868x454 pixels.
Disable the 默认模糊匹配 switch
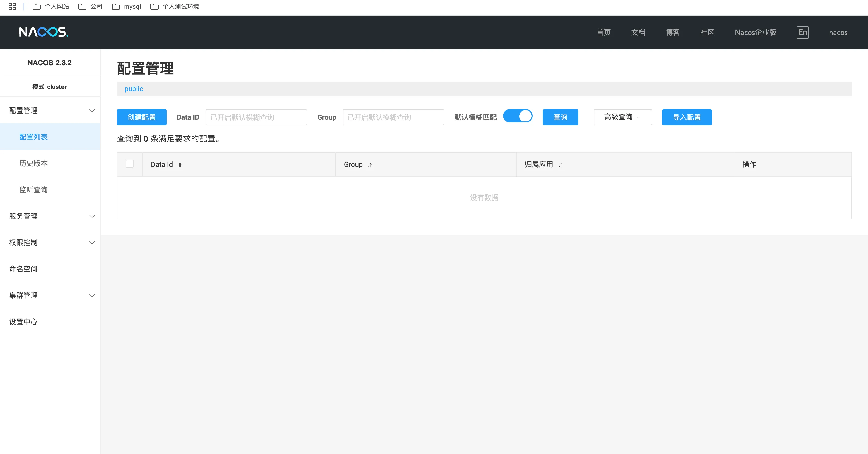point(518,116)
